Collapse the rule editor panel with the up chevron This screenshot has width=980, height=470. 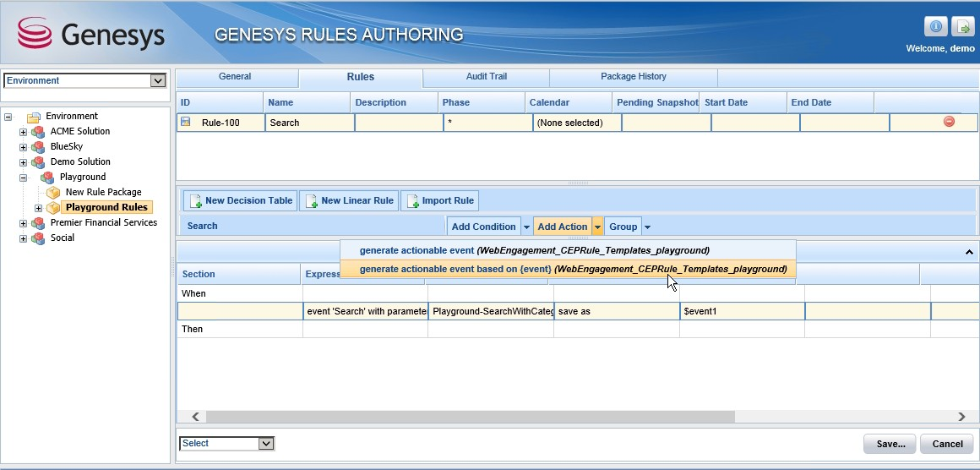pyautogui.click(x=969, y=253)
